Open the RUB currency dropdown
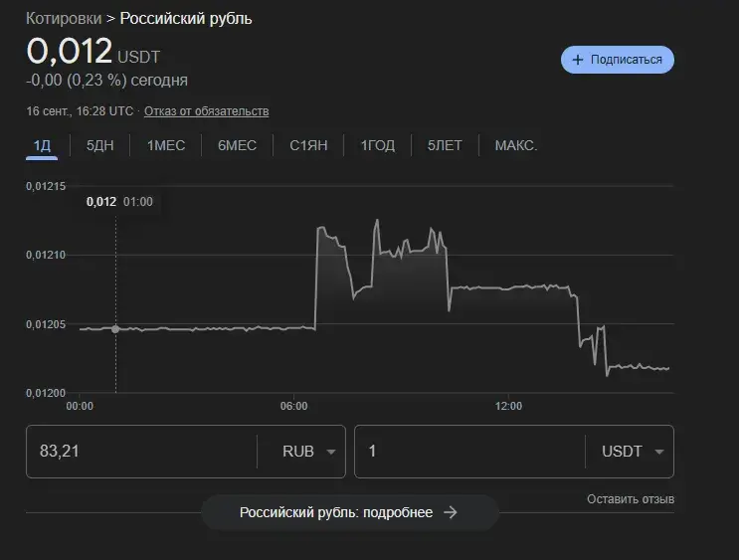The image size is (739, 560). (308, 452)
